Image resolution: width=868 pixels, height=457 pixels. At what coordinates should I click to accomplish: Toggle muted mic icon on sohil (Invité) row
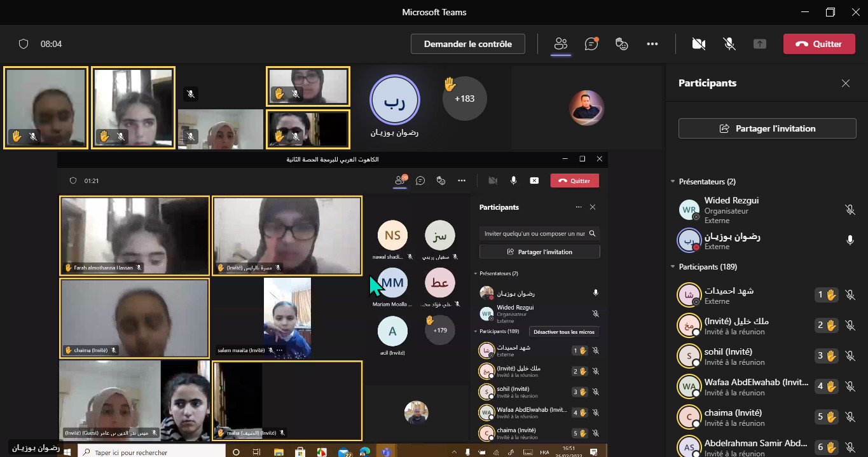click(850, 356)
